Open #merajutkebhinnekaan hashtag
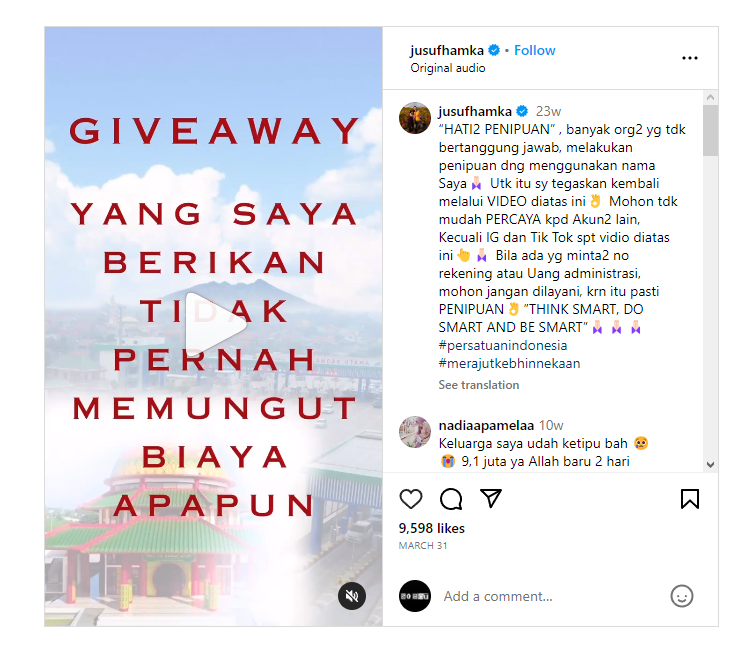The height and width of the screenshot is (657, 756). coord(510,363)
